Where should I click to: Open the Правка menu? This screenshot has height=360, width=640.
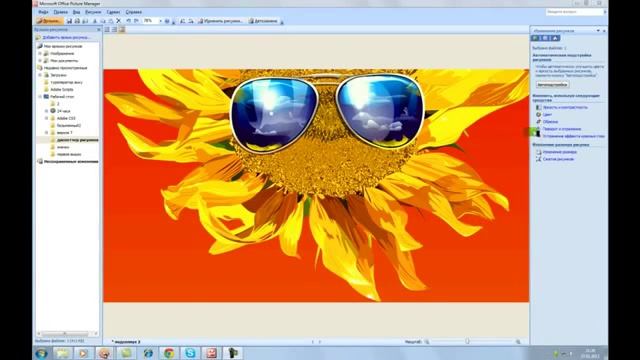tap(60, 12)
